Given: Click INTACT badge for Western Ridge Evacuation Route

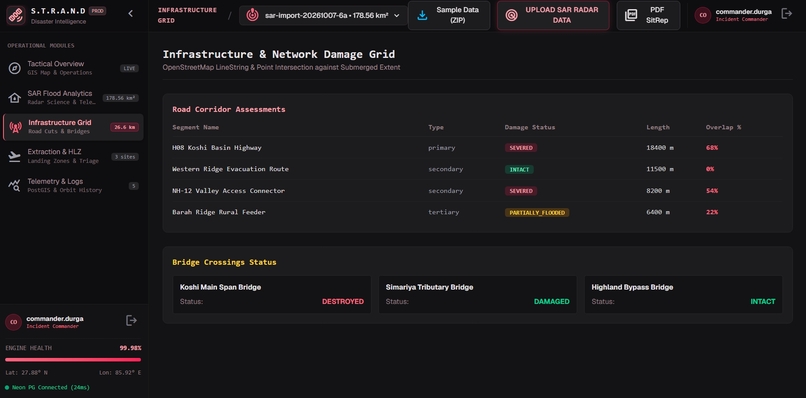Looking at the screenshot, I should (x=519, y=169).
